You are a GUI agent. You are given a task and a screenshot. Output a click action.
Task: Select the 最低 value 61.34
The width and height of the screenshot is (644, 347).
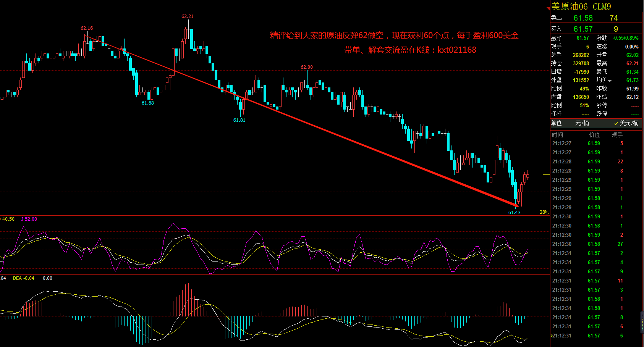(633, 72)
